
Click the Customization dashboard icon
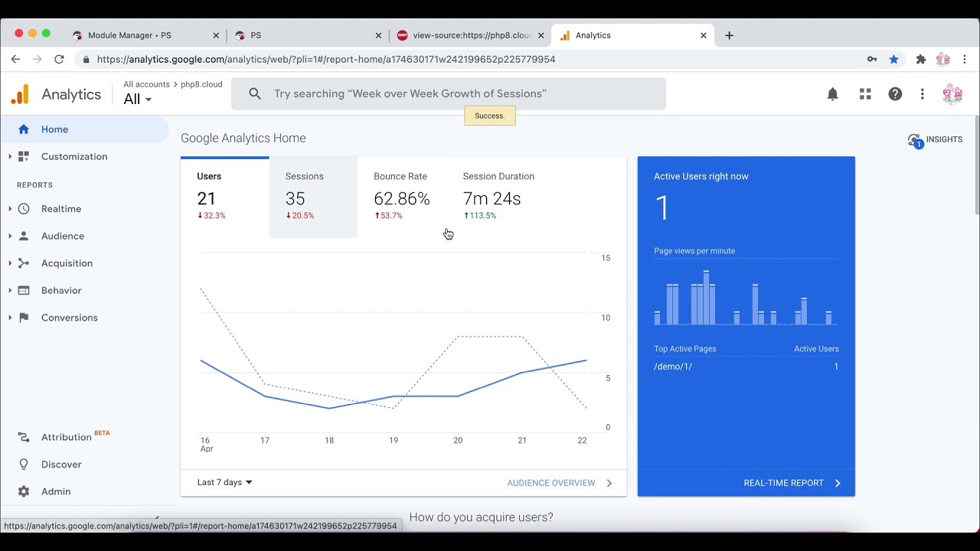tap(24, 156)
